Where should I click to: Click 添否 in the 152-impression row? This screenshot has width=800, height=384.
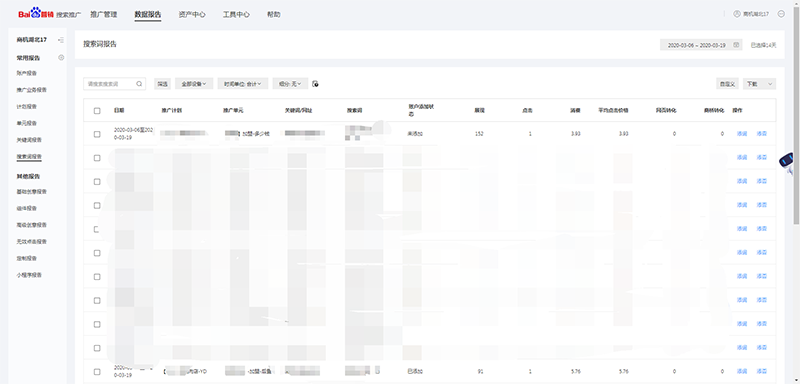(x=762, y=134)
